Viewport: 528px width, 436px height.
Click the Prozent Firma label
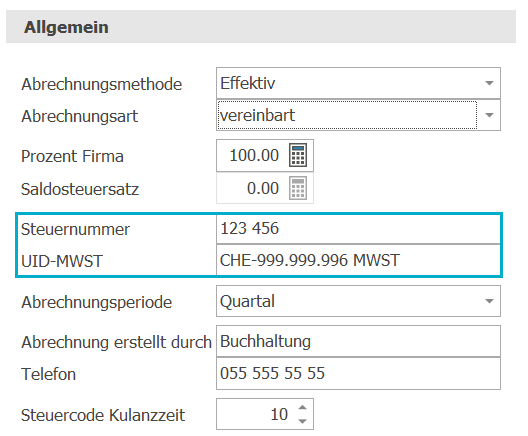(x=72, y=156)
